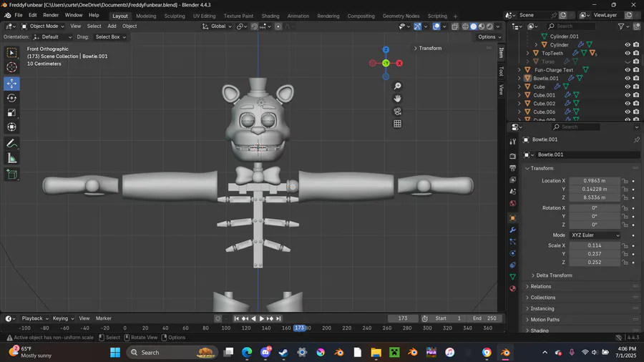Toggle visibility of Fun-Charge Text
644x362 pixels.
pos(627,70)
